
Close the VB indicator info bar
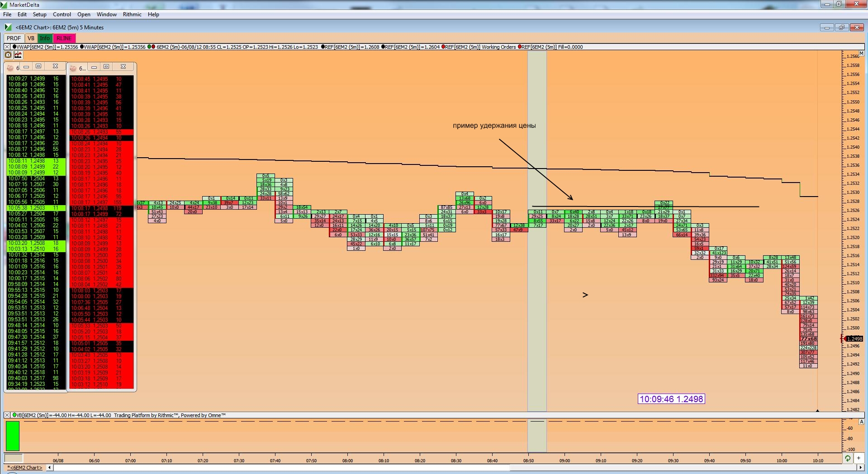click(7, 415)
